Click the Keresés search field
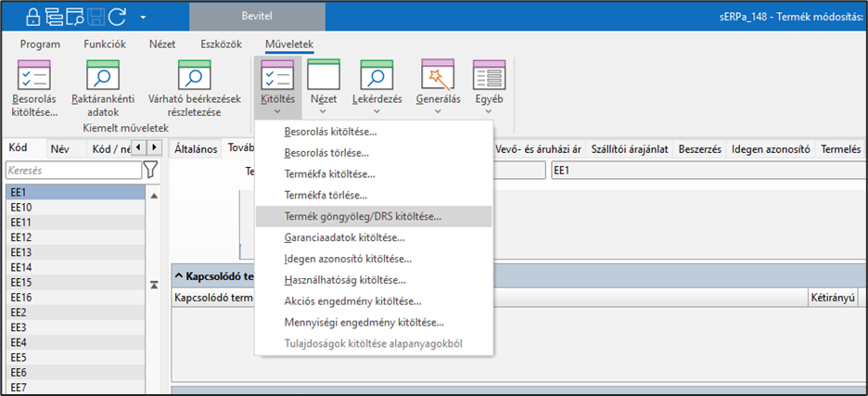The width and height of the screenshot is (868, 396). tap(73, 171)
